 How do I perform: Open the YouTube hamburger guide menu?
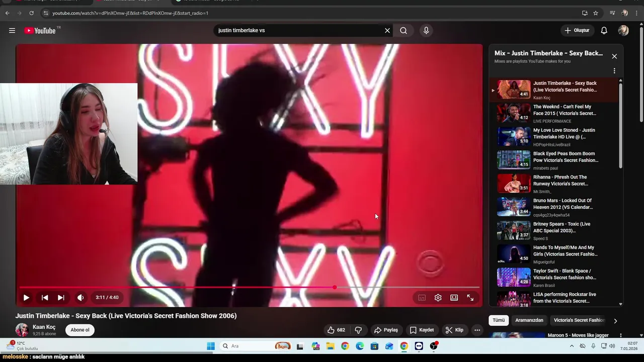coord(12,31)
